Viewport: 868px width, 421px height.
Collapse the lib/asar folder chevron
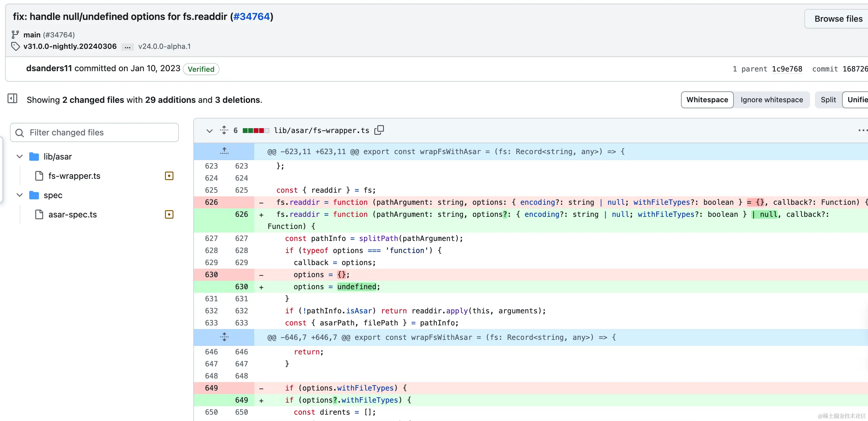coord(20,157)
